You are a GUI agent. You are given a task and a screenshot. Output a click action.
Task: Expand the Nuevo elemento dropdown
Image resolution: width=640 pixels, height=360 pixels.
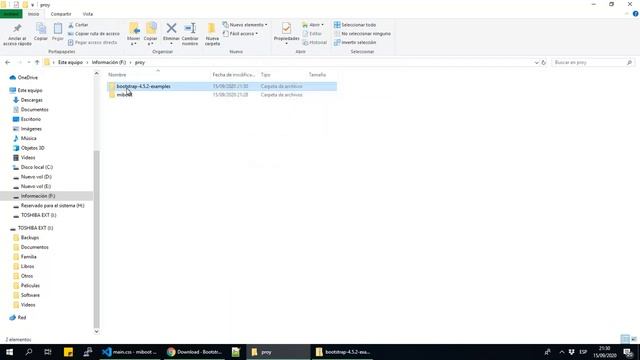click(x=245, y=25)
